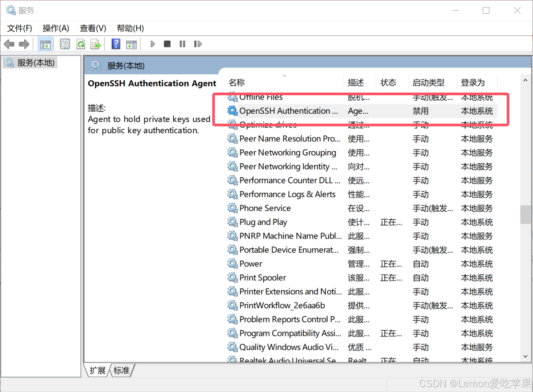Click the Performance Counter DLL gear icon
The image size is (533, 392).
tap(233, 180)
